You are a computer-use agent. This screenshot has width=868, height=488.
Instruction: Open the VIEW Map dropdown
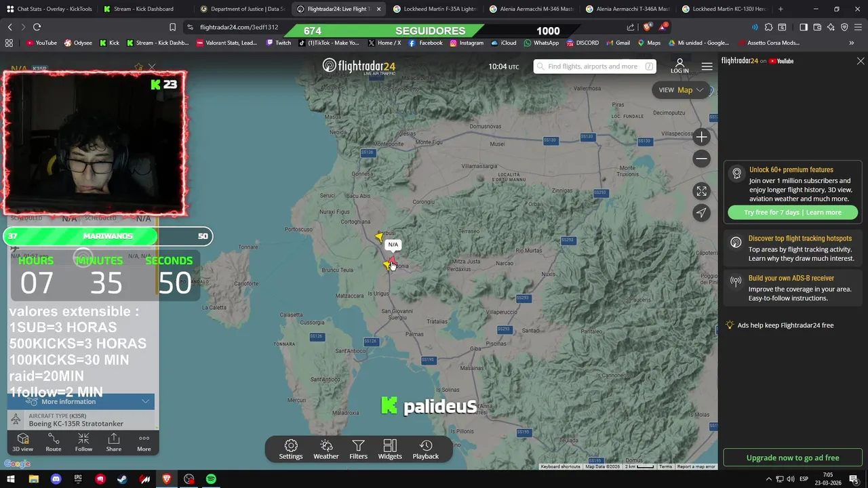tap(682, 90)
